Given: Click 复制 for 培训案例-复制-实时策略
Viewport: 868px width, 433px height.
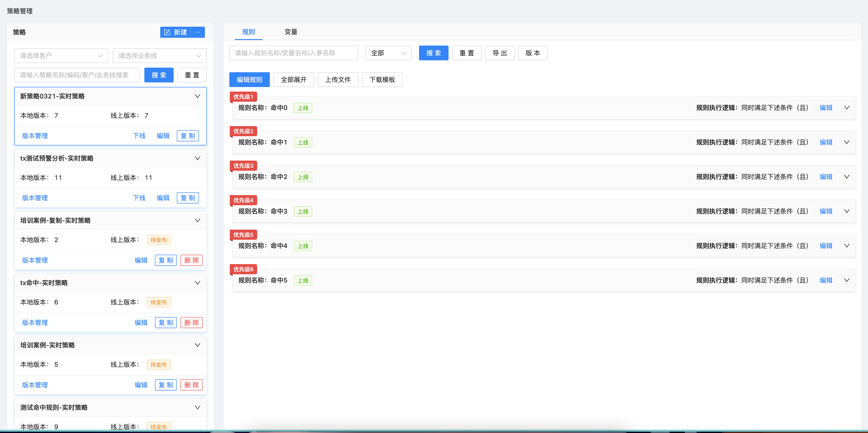Looking at the screenshot, I should pos(166,260).
